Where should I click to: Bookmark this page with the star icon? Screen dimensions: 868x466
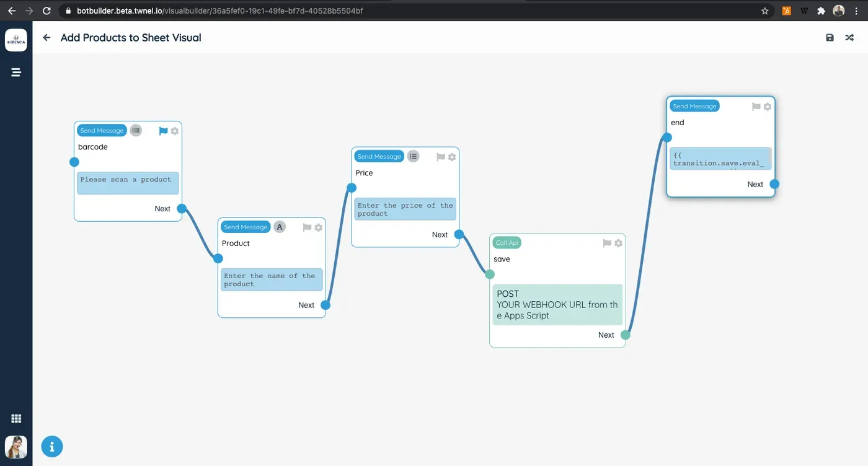pos(765,11)
